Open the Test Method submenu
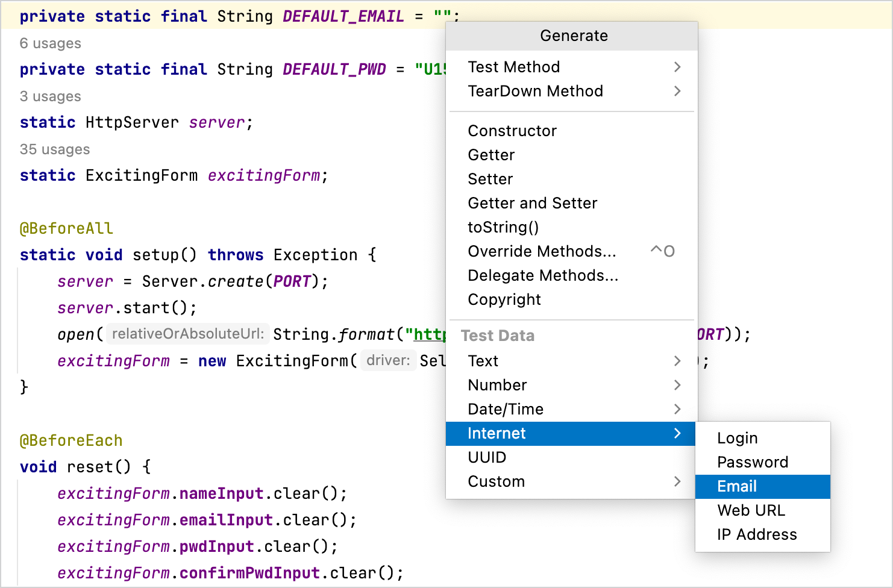 click(571, 67)
